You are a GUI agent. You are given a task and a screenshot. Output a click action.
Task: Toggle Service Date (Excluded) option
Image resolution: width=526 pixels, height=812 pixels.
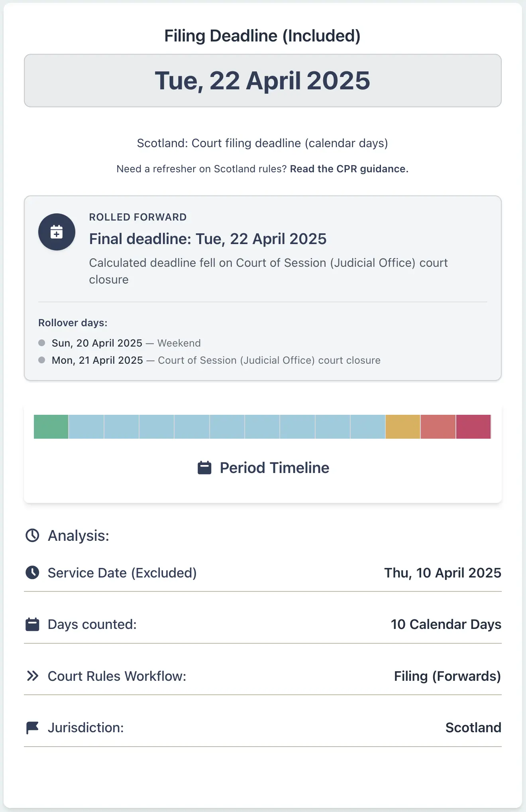point(122,573)
